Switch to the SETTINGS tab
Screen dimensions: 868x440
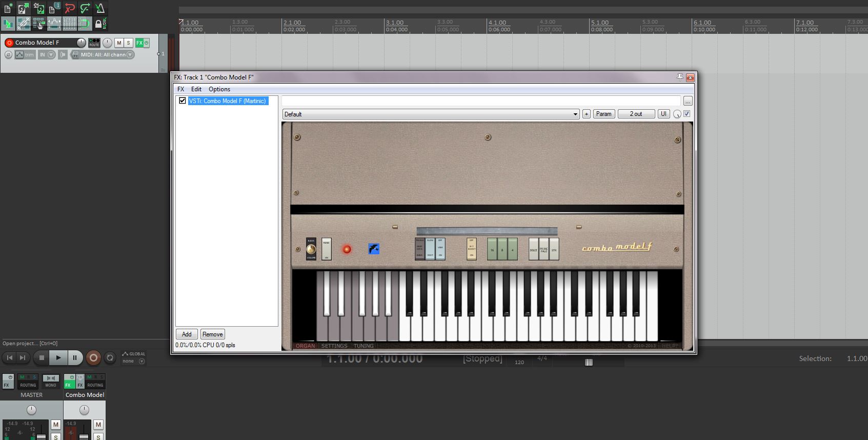tap(334, 346)
